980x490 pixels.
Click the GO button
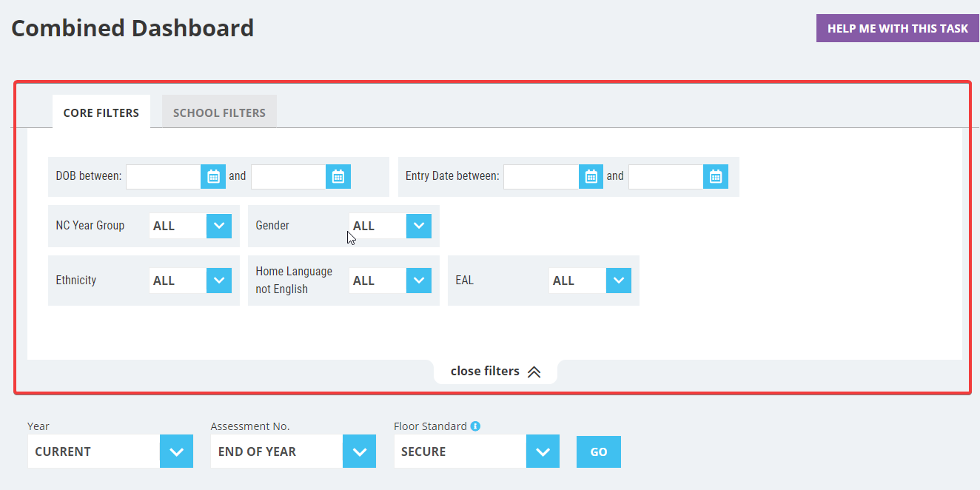[598, 451]
